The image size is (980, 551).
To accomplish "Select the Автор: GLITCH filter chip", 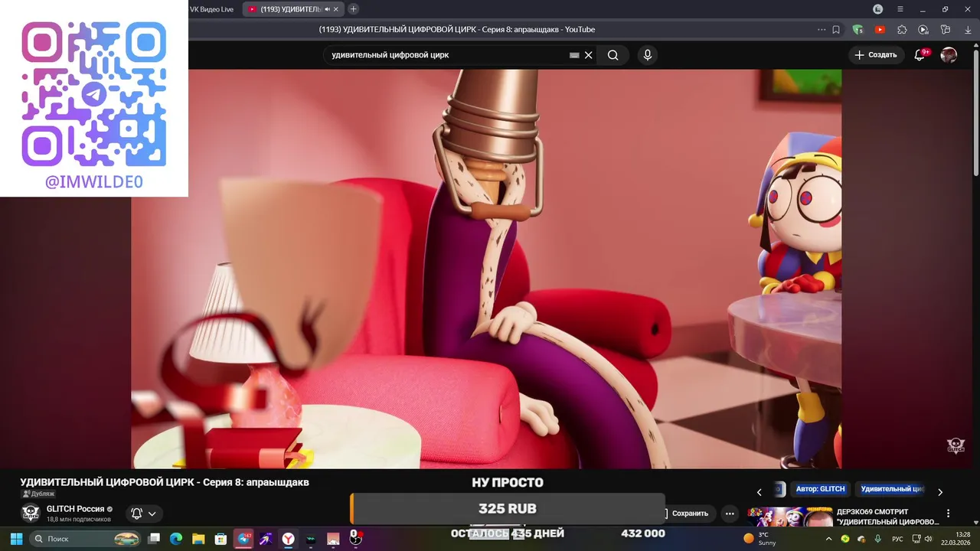I will point(820,489).
